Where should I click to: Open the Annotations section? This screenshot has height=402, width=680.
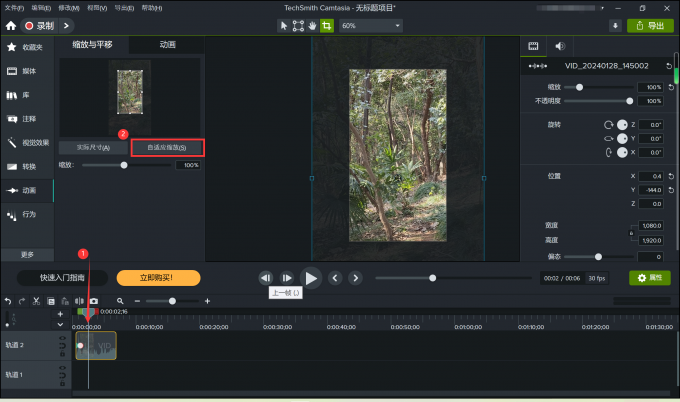tap(27, 119)
